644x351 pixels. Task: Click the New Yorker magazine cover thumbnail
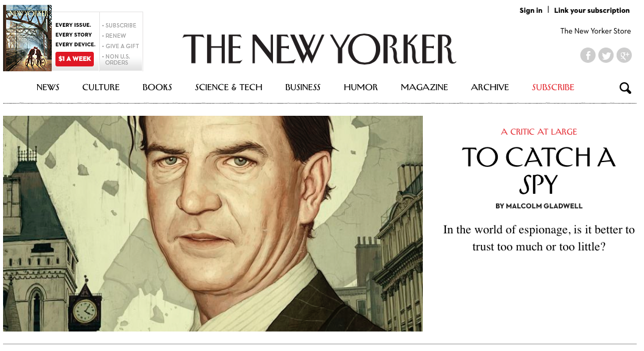27,38
